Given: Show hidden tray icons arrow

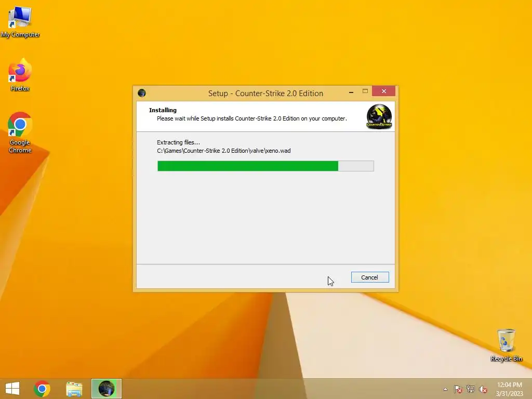Looking at the screenshot, I should [x=445, y=389].
